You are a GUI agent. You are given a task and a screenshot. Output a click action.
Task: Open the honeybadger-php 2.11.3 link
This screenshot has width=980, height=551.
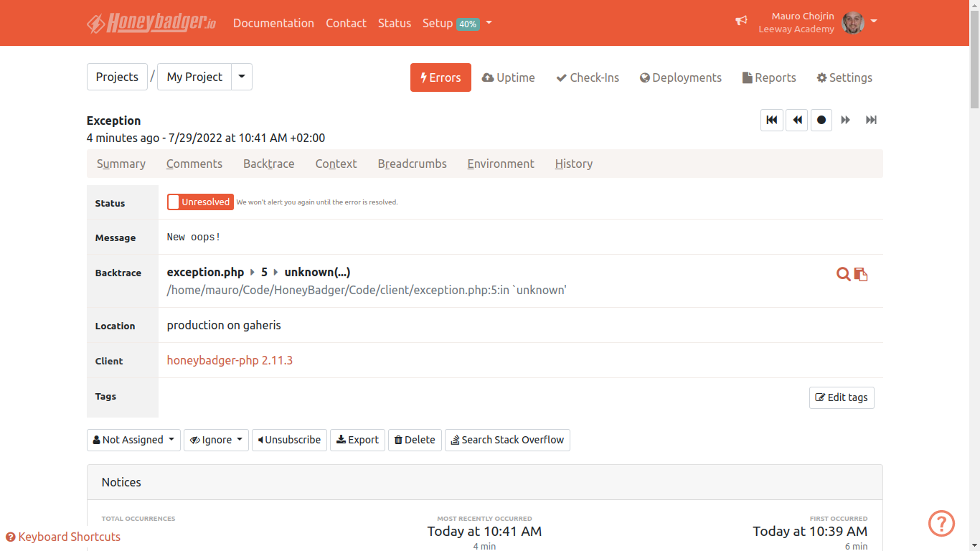[230, 360]
